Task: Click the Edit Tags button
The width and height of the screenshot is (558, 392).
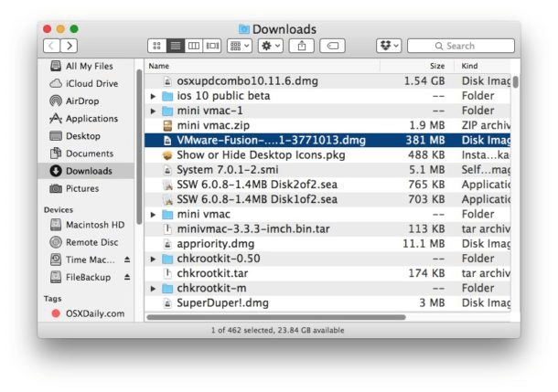Action: coord(332,46)
